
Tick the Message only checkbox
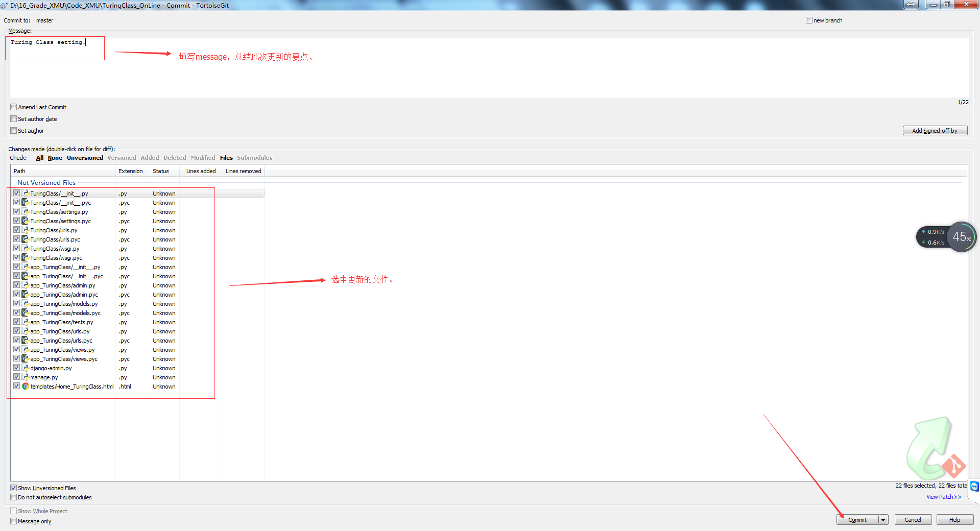tap(14, 521)
